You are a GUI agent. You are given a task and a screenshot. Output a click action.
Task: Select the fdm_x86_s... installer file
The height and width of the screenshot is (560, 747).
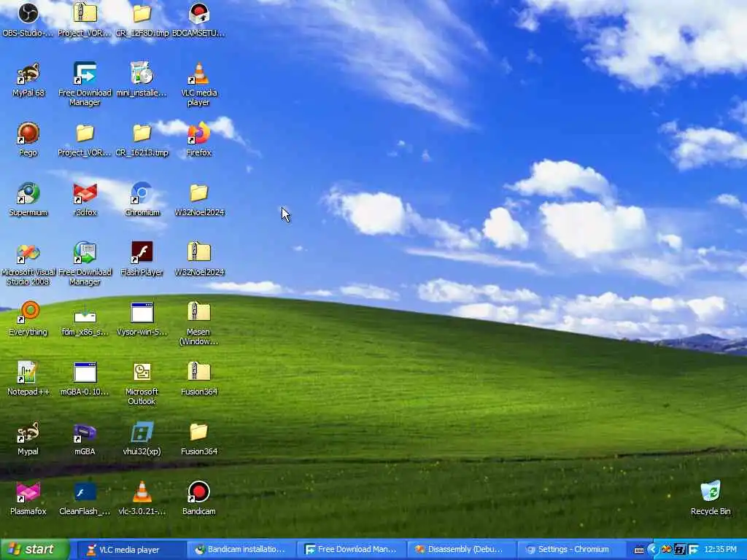(x=85, y=319)
